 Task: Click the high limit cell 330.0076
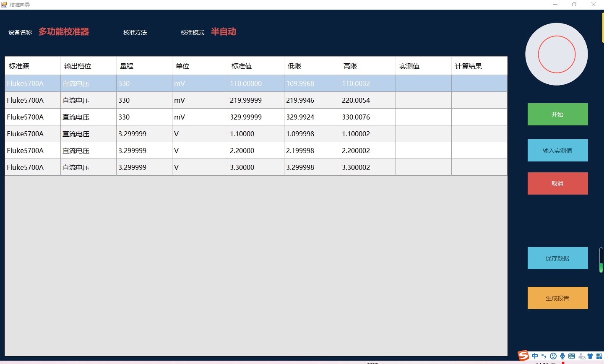tap(368, 117)
